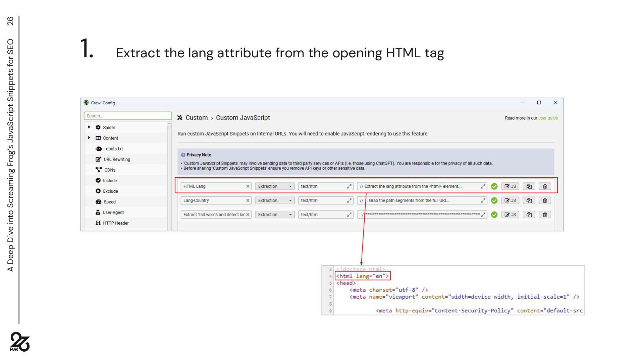Viewport: 644px width, 362px height.
Task: Click the Spider gear icon
Action: pos(98,127)
